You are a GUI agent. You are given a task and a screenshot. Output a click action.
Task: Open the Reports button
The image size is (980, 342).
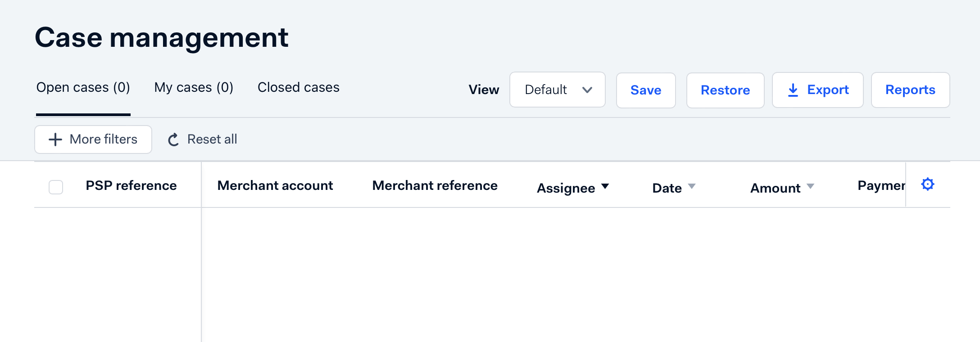[910, 90]
